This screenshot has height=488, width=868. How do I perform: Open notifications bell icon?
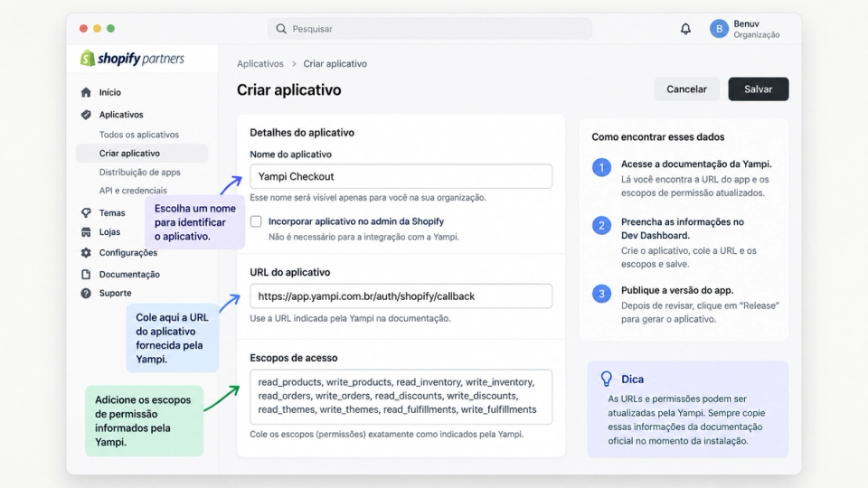(x=685, y=29)
